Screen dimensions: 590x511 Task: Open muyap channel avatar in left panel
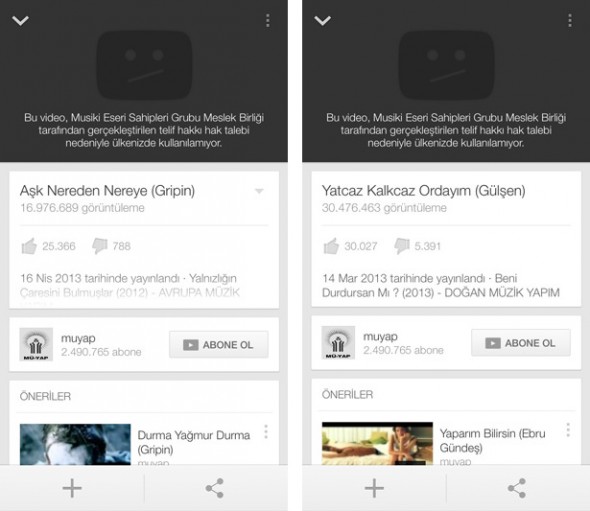[x=36, y=344]
